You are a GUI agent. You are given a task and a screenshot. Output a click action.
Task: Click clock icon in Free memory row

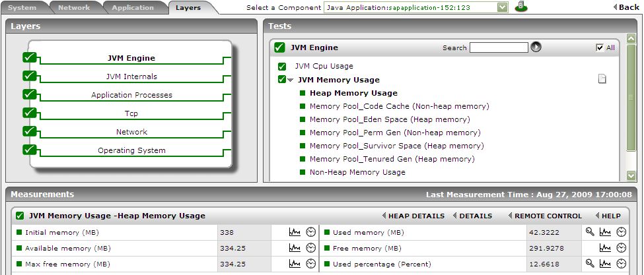point(622,248)
